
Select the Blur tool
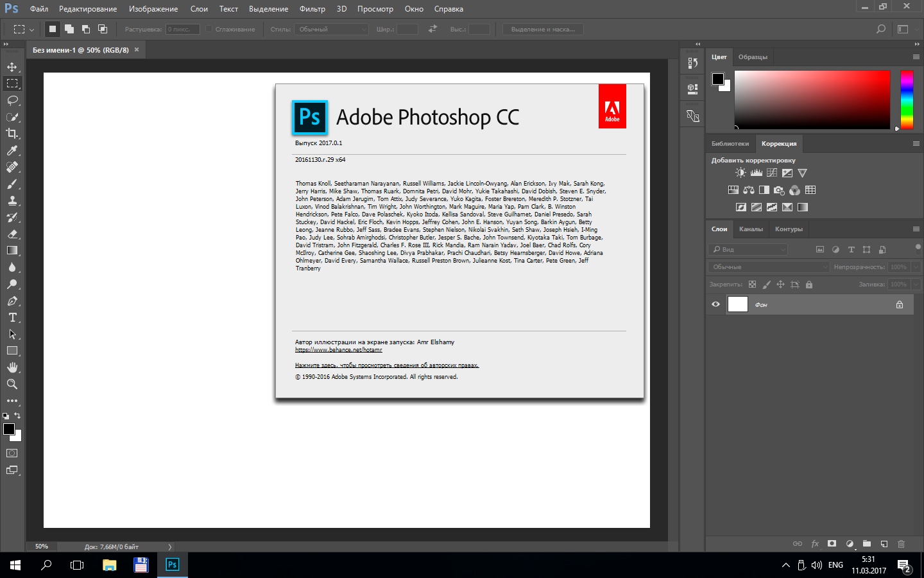[x=12, y=267]
